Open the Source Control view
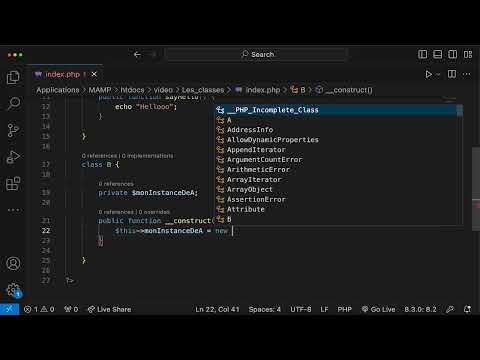Screen dimensions: 480x360 pos(13,130)
